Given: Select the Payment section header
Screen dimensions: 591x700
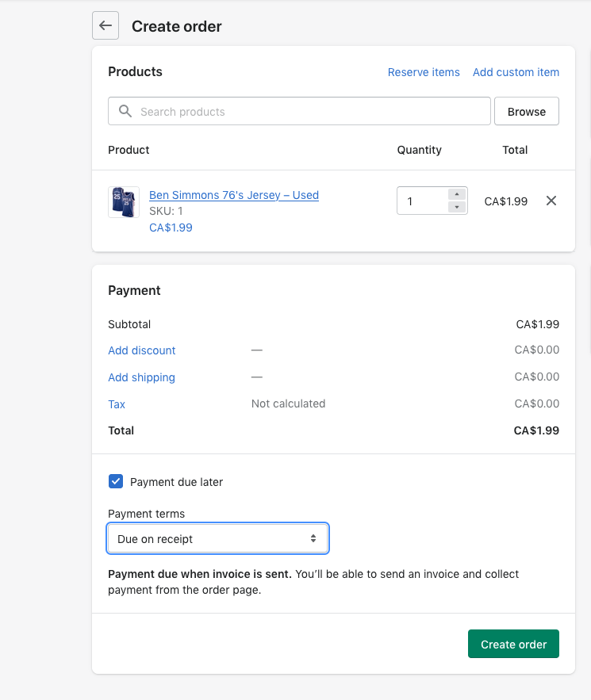Looking at the screenshot, I should [134, 290].
